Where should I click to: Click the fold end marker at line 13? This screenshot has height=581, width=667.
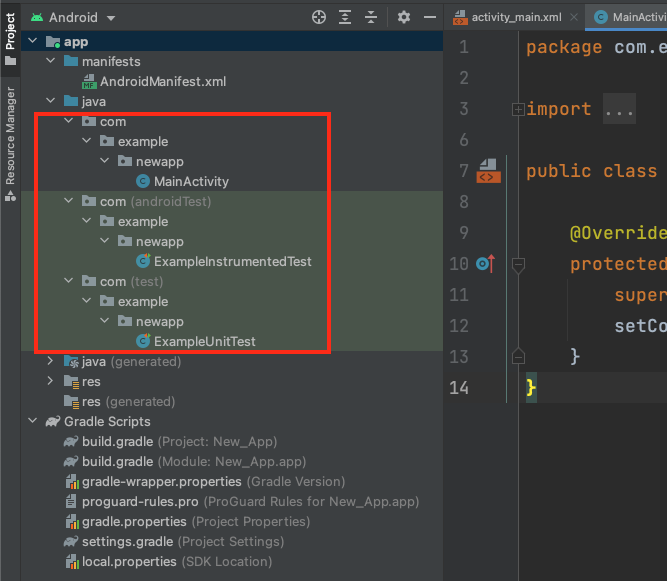[518, 356]
